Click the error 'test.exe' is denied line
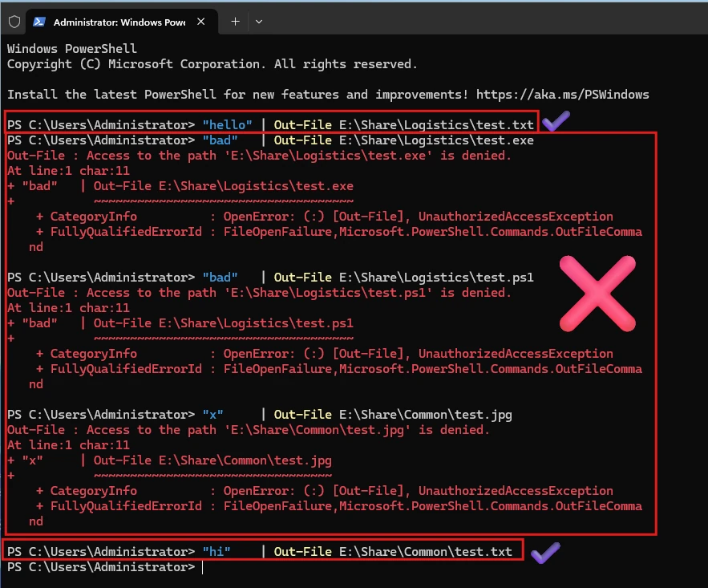The height and width of the screenshot is (588, 708). point(259,156)
